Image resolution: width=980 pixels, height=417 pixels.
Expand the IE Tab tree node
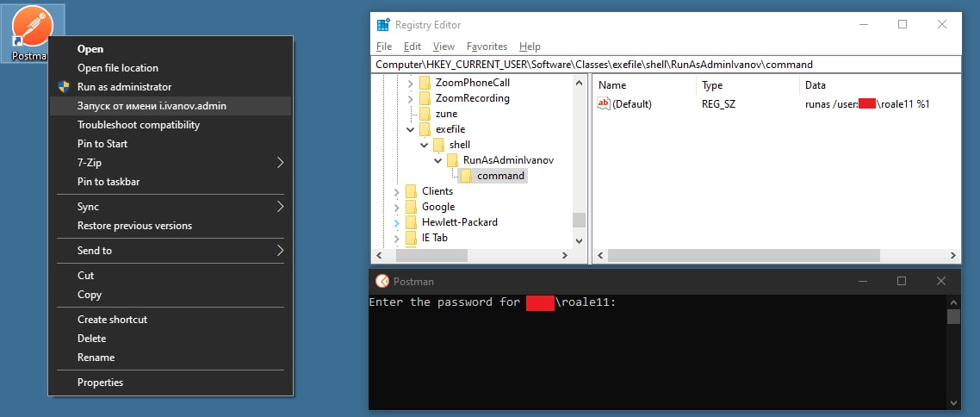397,238
